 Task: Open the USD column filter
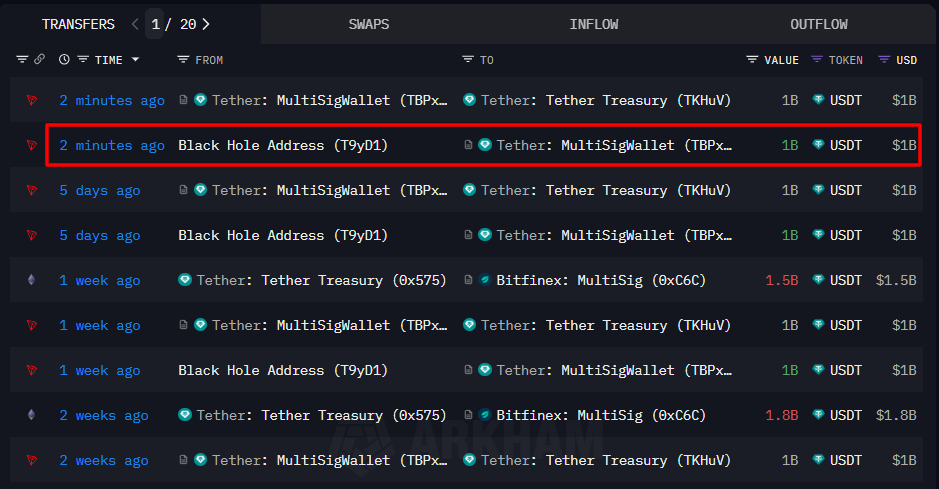884,59
